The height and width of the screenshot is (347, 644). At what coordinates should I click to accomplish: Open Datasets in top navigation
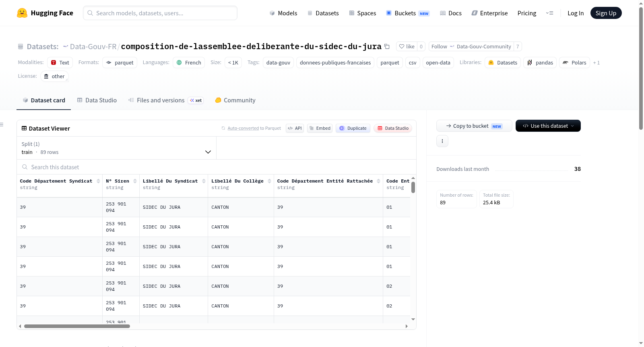tap(323, 13)
